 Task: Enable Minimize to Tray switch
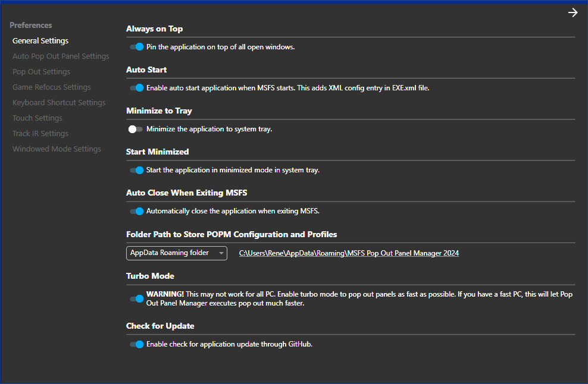136,129
